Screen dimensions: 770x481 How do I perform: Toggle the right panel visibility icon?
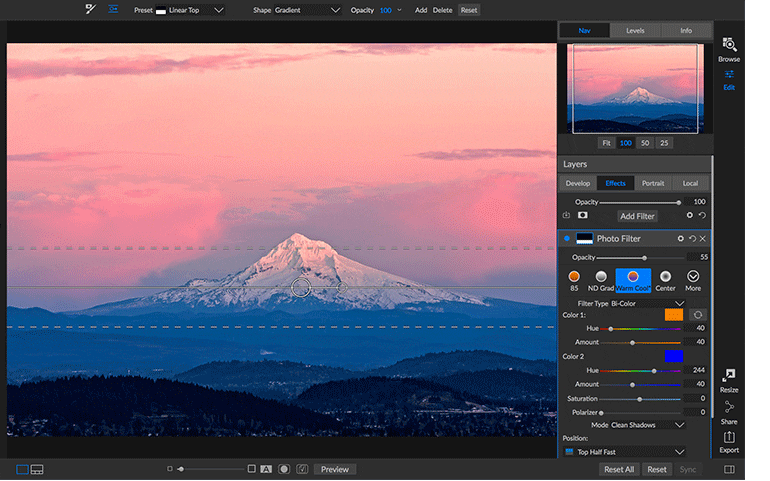pos(729,470)
